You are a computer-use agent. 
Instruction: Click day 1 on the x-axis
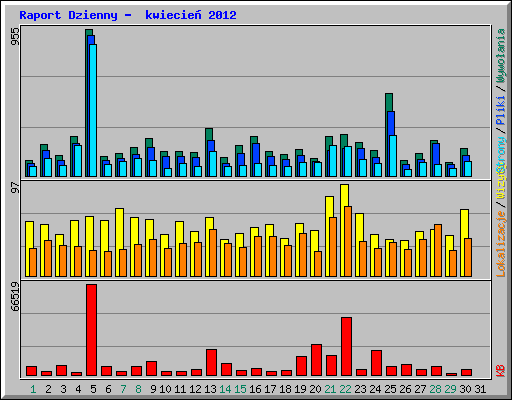pos(33,389)
